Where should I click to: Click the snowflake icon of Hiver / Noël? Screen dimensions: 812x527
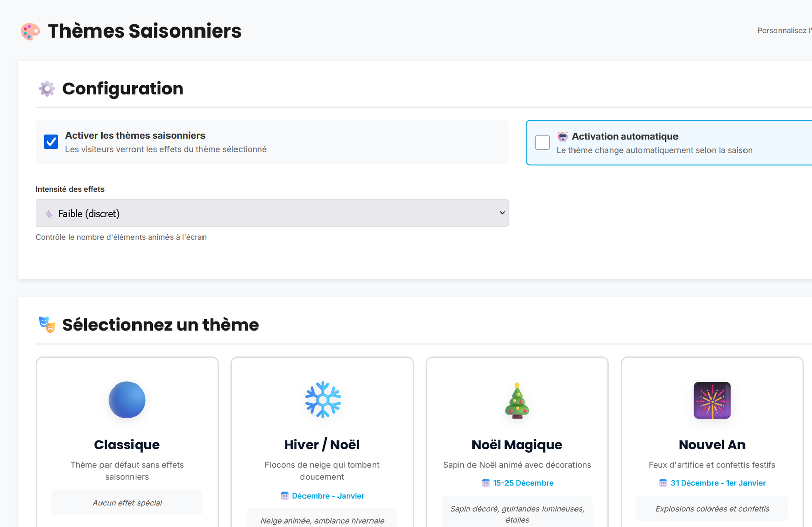[x=322, y=400]
